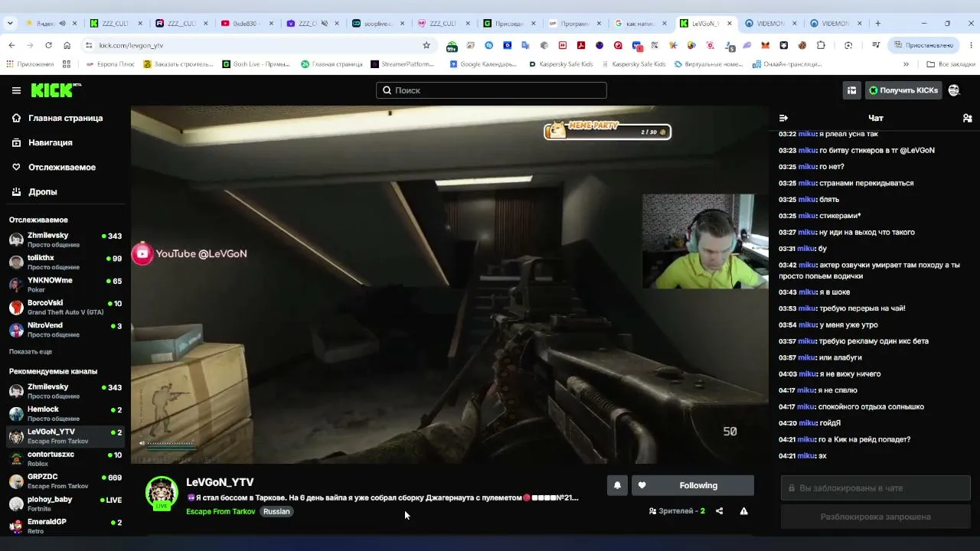Click the notification bell for LeVGoN_YTV
The width and height of the screenshot is (980, 551).
617,485
